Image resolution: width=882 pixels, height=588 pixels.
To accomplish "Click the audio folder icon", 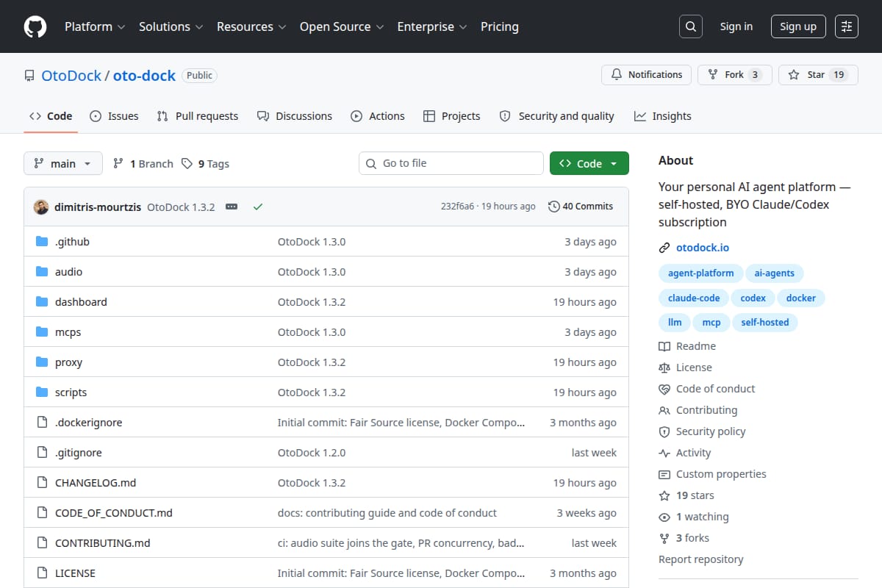I will point(42,272).
